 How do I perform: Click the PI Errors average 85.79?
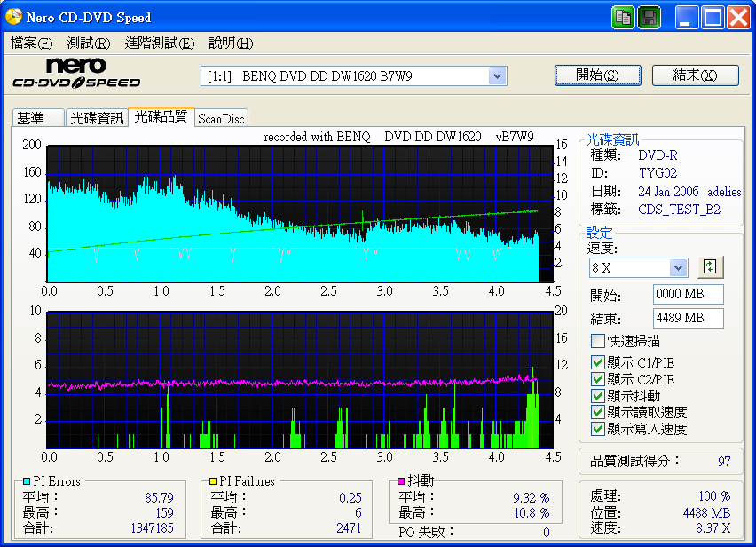(159, 497)
